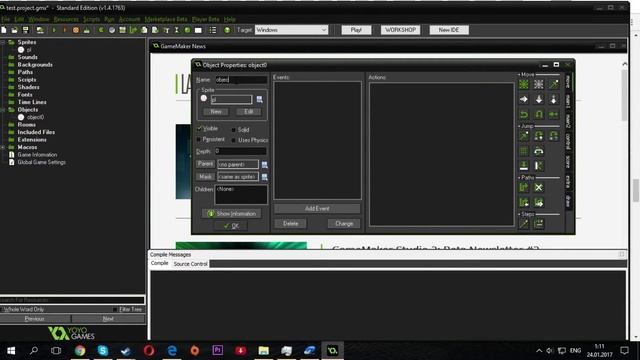The image size is (640, 360).
Task: Click the Save project toolbar icon
Action: pyautogui.click(x=25, y=30)
